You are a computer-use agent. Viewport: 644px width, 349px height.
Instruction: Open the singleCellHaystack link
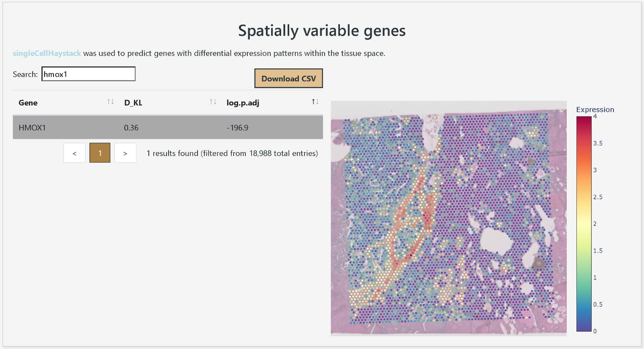47,53
